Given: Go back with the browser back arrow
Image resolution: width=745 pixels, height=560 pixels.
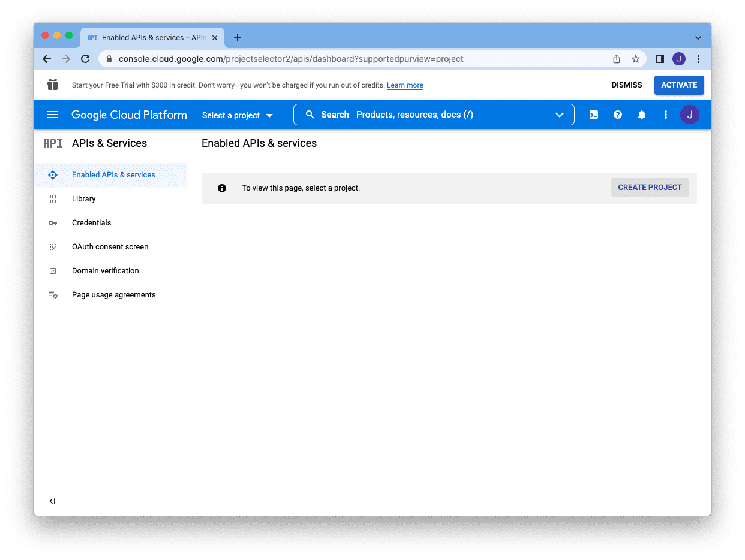Looking at the screenshot, I should click(x=47, y=59).
